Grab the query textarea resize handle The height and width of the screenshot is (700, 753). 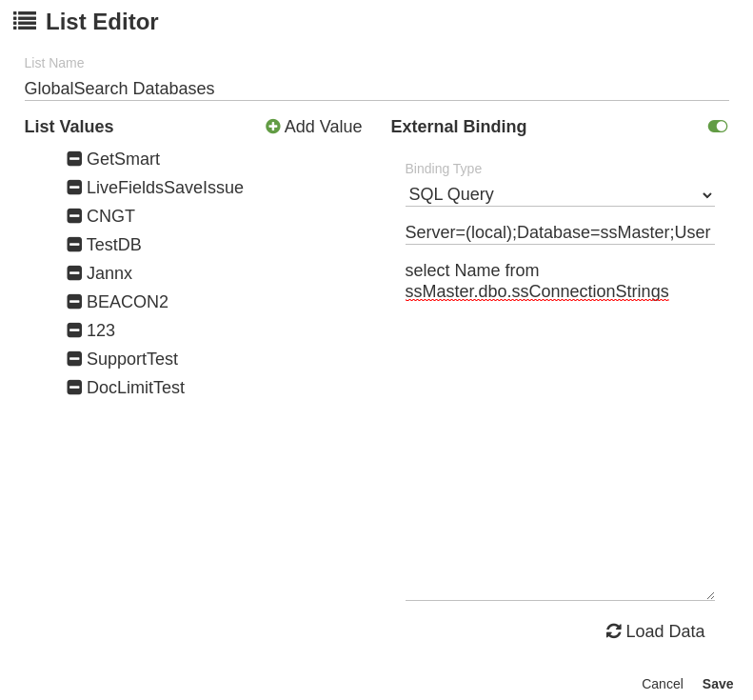pyautogui.click(x=710, y=595)
